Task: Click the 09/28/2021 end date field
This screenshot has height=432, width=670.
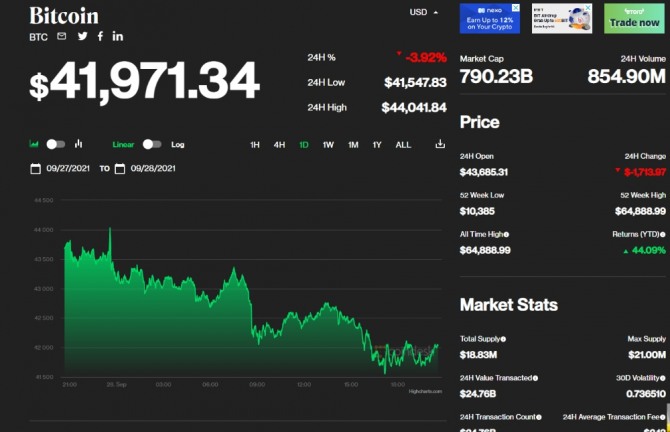Action: click(x=152, y=168)
